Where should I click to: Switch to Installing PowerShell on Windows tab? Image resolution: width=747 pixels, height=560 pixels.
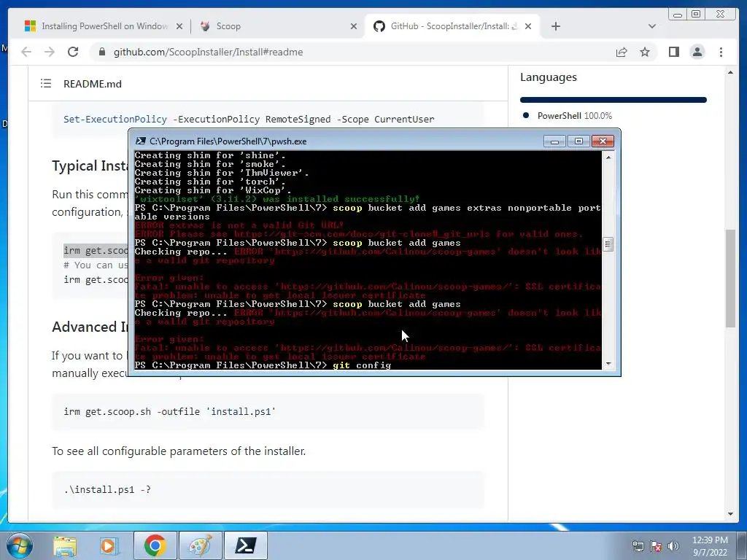pos(104,26)
